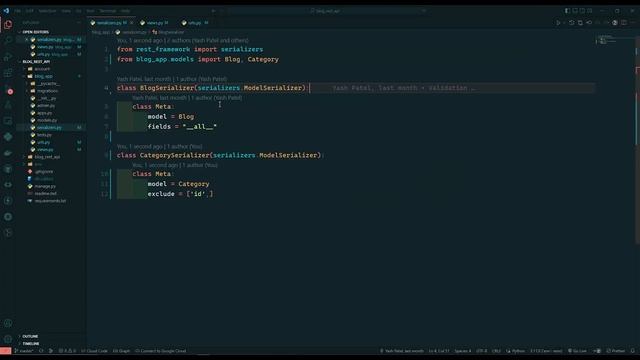This screenshot has width=640, height=360.
Task: Toggle Go Live server
Action: tap(577, 351)
